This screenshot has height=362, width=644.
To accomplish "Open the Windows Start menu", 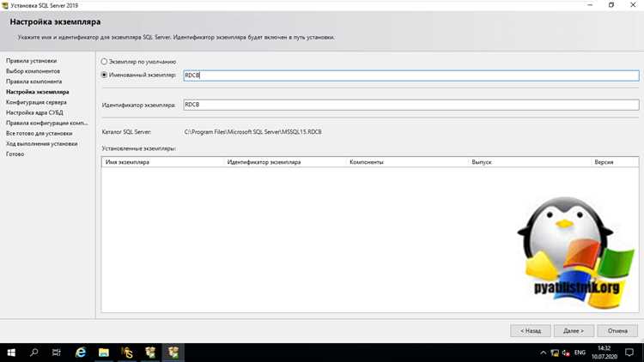I will pos(11,353).
